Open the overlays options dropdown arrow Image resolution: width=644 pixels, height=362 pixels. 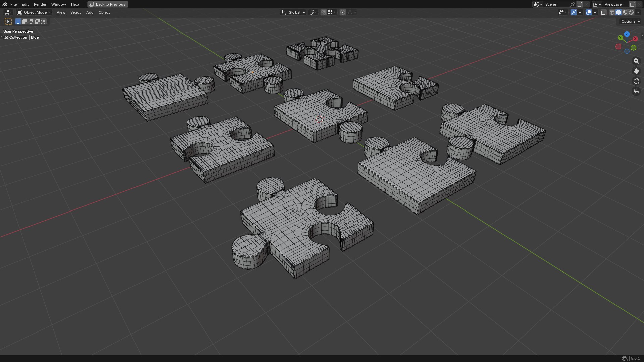595,12
